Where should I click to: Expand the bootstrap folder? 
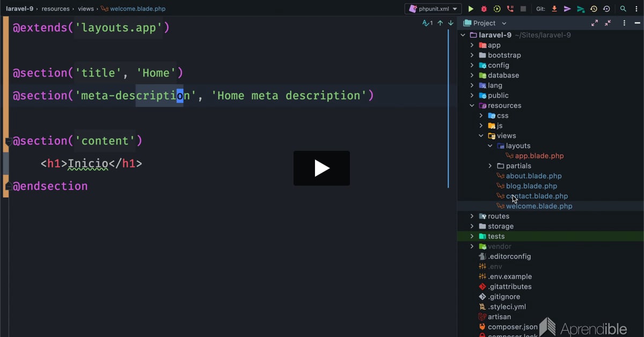coord(472,55)
